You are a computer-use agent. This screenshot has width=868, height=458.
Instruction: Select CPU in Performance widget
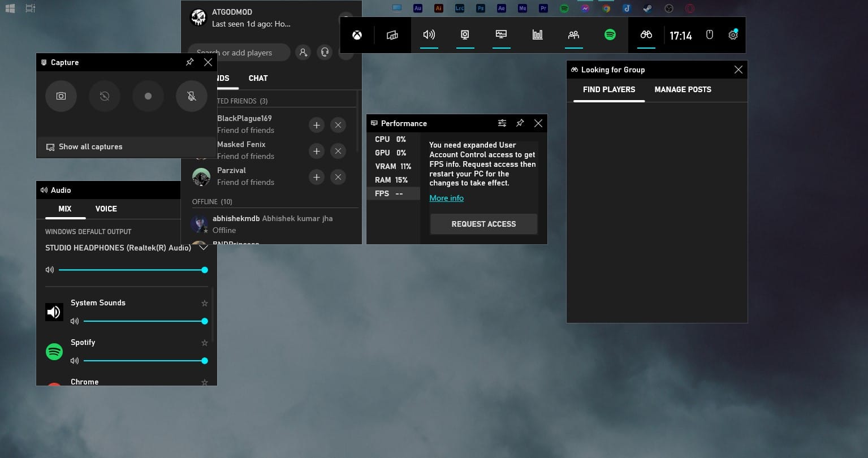click(x=394, y=139)
